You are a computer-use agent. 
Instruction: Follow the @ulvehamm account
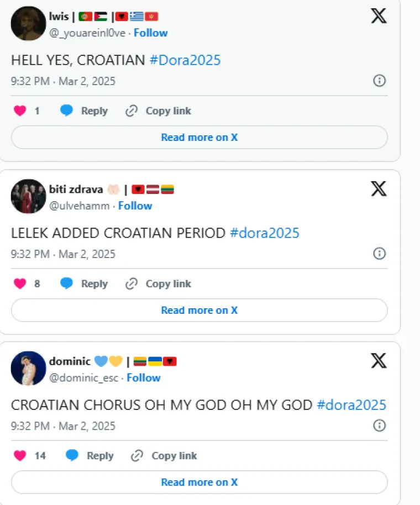click(x=135, y=206)
